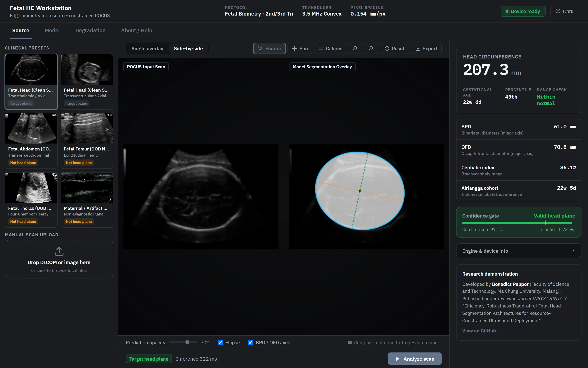Open the Model tab
The height and width of the screenshot is (368, 588).
point(52,30)
